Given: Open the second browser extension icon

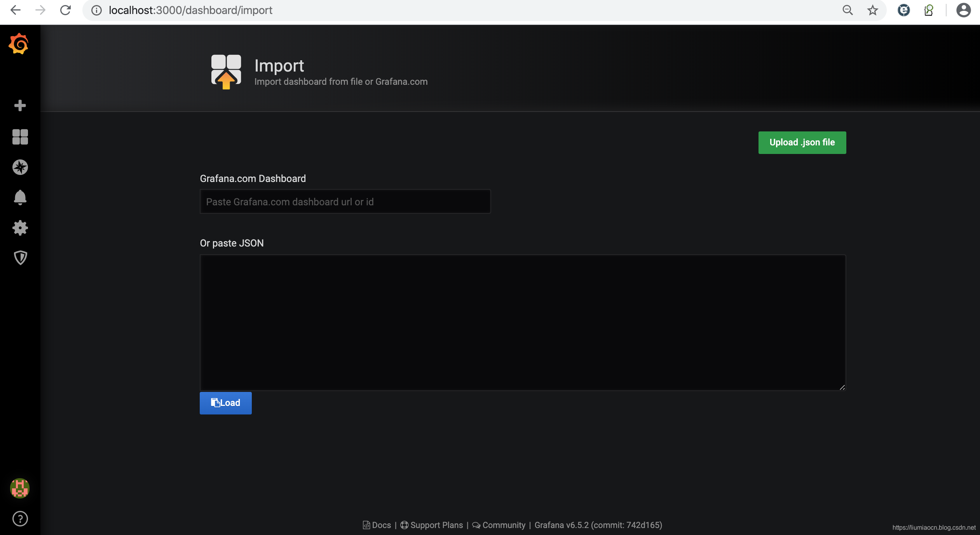Looking at the screenshot, I should coord(929,10).
